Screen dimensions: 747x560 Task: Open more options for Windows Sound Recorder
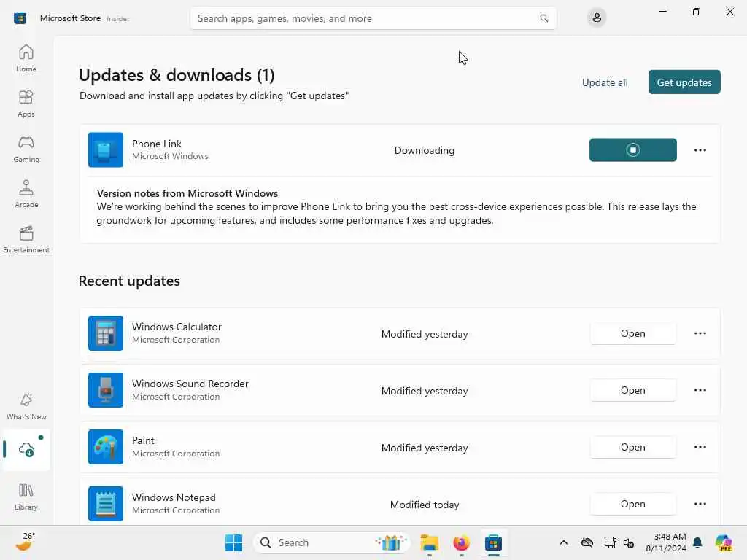click(700, 390)
